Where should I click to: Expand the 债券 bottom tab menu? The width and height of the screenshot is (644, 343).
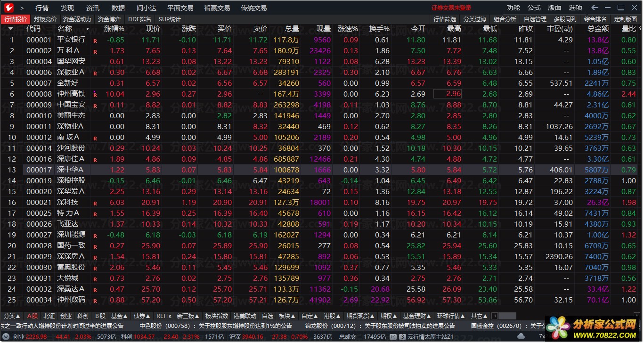[142, 316]
